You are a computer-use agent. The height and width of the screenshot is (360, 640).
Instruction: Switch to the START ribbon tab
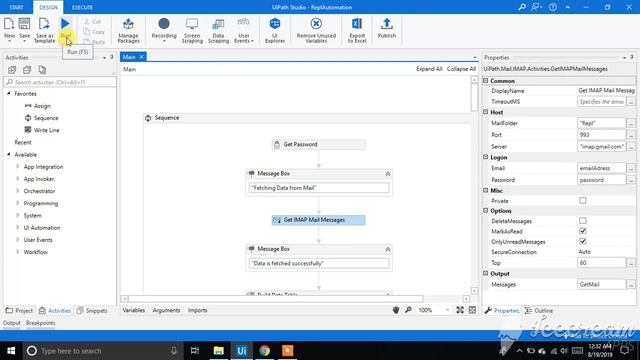click(16, 7)
